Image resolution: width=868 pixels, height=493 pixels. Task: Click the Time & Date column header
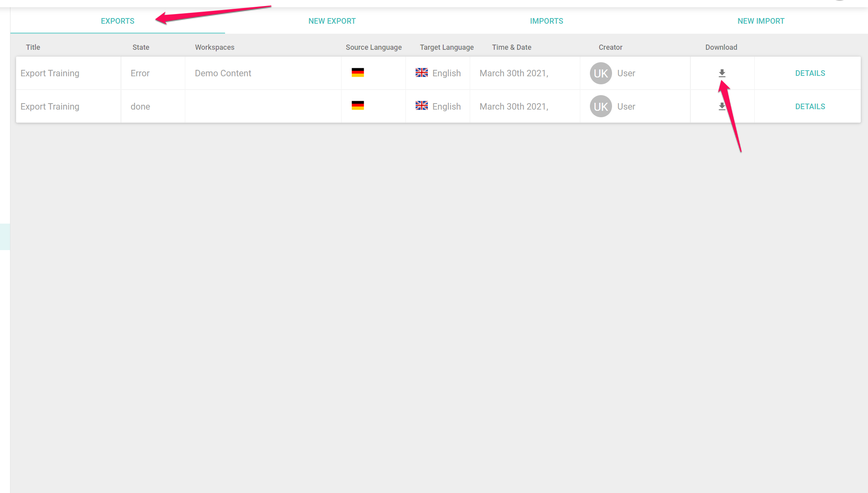pos(512,47)
